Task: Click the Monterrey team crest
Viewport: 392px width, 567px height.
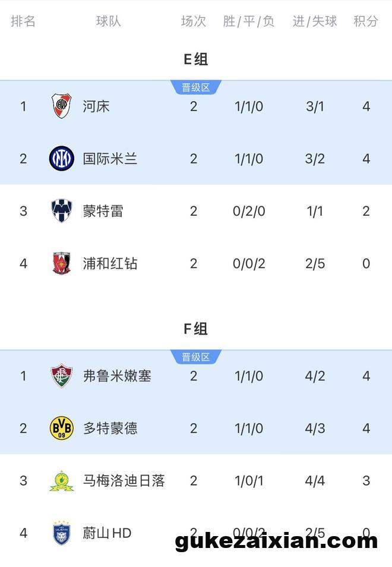Action: coord(61,210)
